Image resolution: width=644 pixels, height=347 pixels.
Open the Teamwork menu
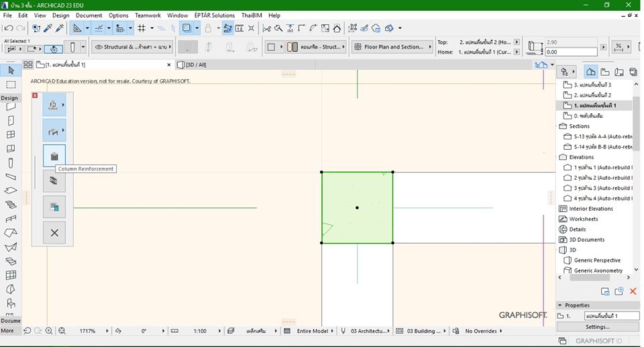[148, 15]
